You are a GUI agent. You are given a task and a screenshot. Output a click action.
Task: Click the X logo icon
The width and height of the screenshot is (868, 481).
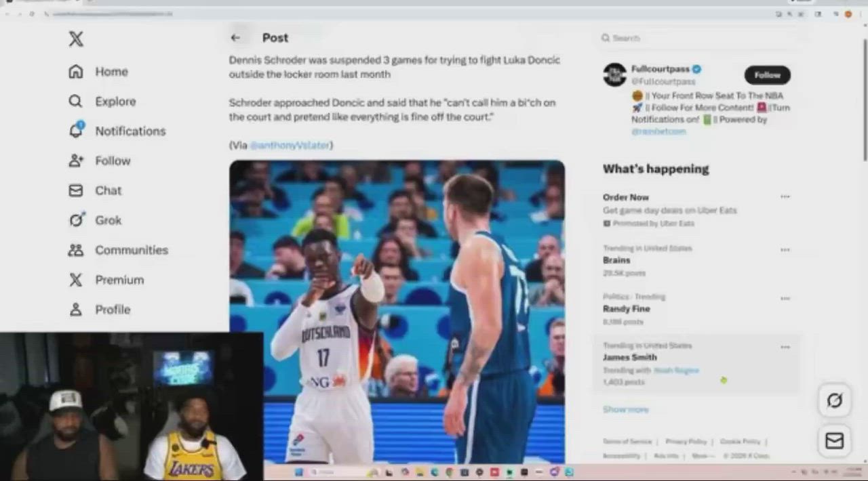pos(76,39)
